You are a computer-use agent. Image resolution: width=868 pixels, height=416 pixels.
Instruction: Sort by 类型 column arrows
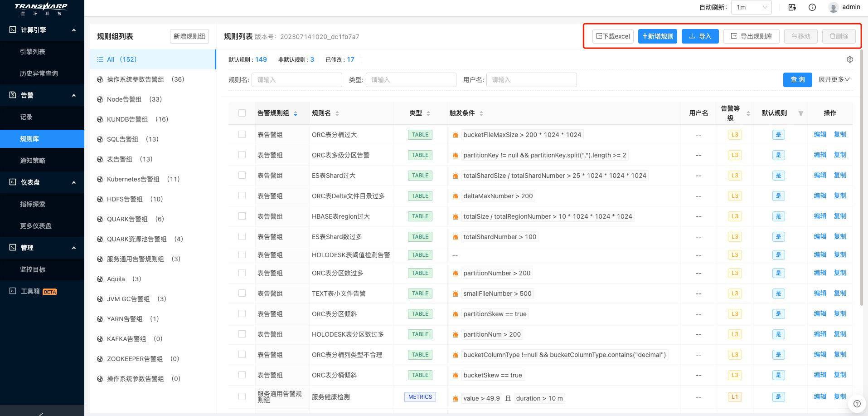(x=428, y=113)
